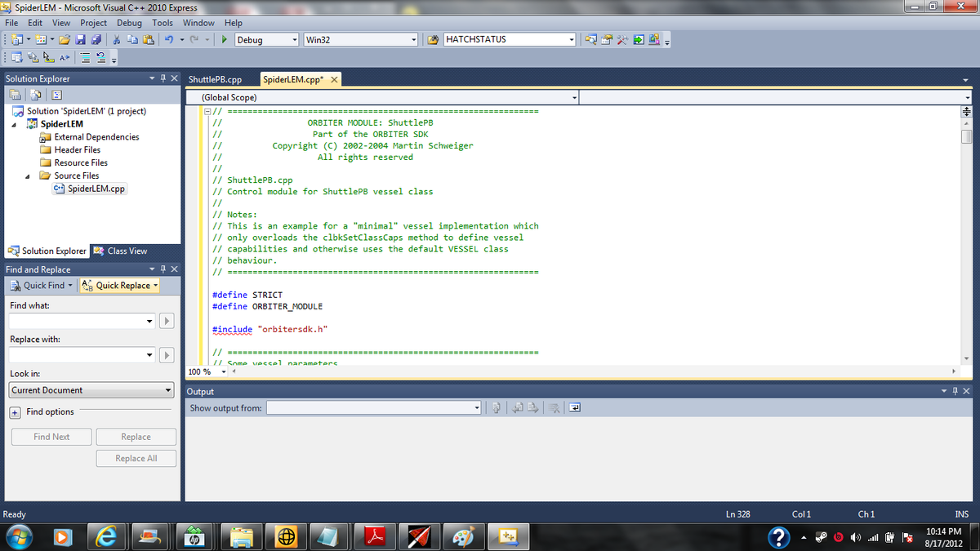
Task: Open the Quick Find dropdown arrow
Action: coord(69,285)
